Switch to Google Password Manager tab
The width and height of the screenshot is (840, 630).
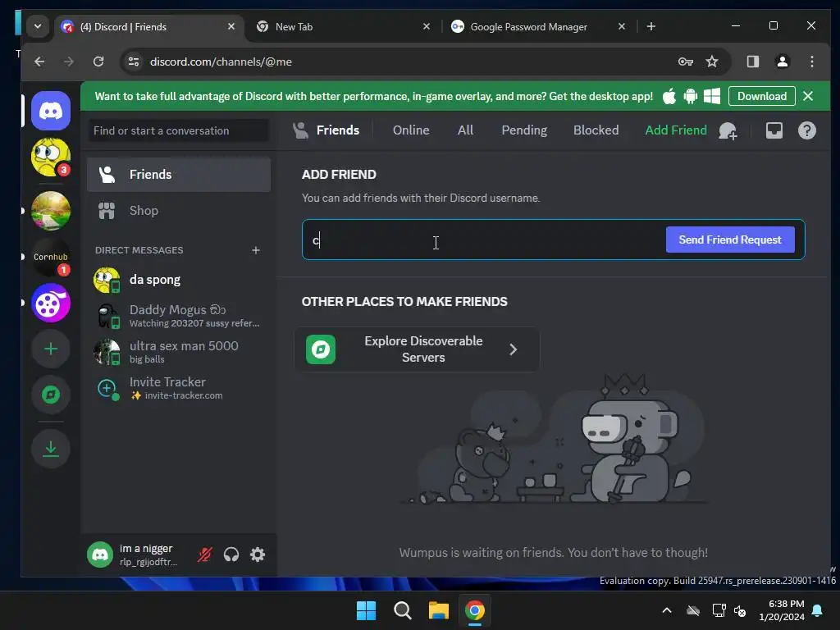point(537,26)
